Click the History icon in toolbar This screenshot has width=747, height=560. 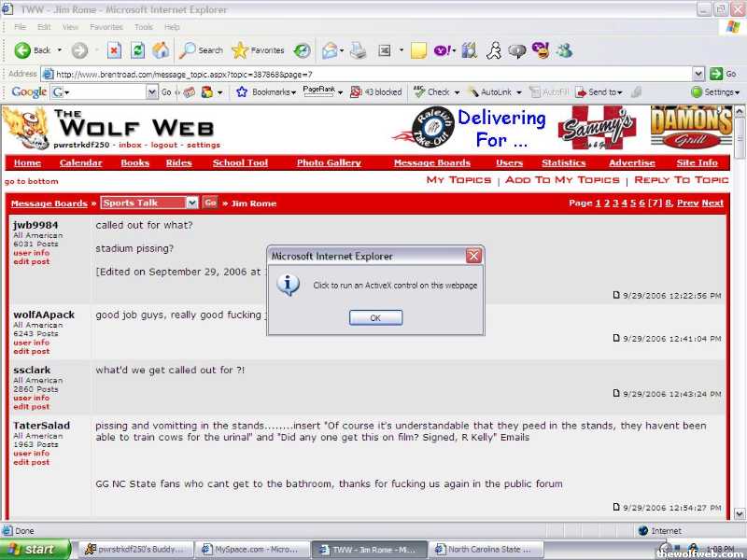(x=303, y=50)
